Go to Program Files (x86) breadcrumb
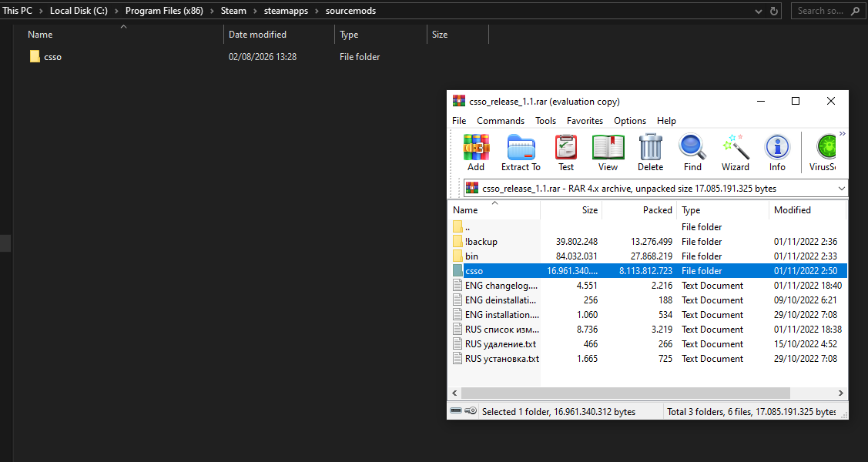 (164, 11)
